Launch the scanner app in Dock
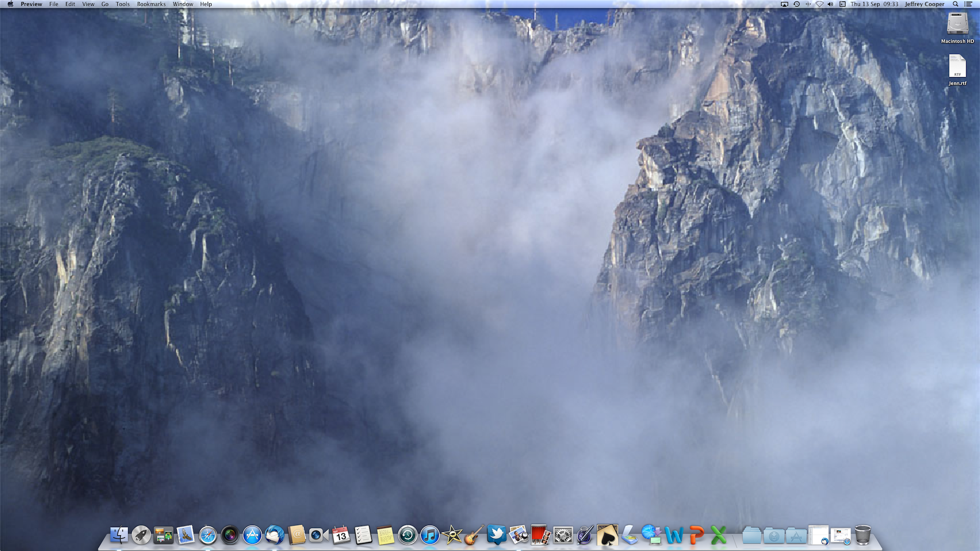This screenshot has width=980, height=551. point(630,535)
